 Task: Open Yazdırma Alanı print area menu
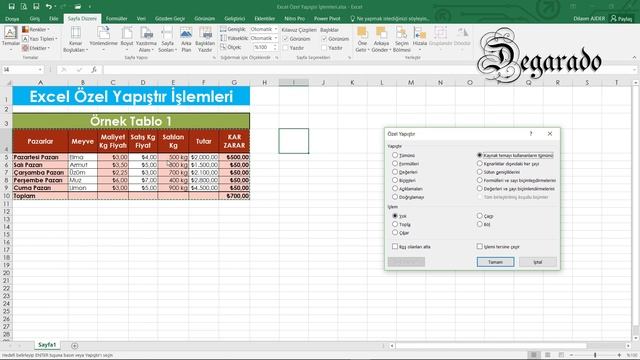point(146,39)
